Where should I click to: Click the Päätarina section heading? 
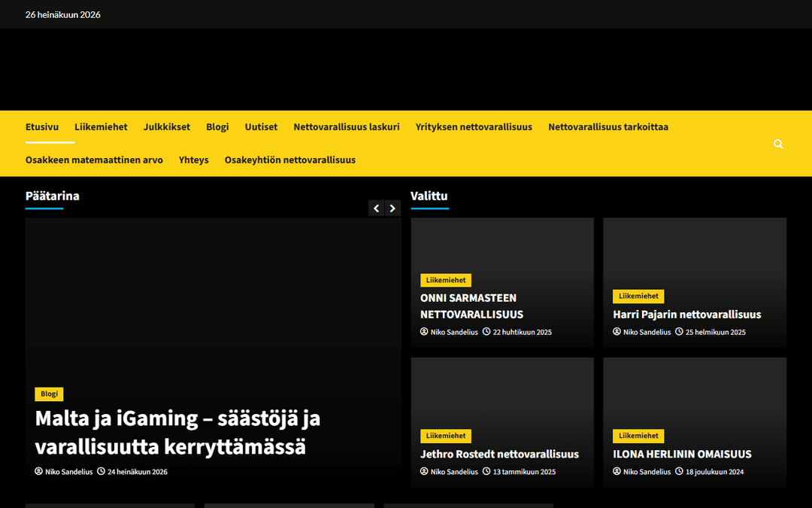coord(53,196)
